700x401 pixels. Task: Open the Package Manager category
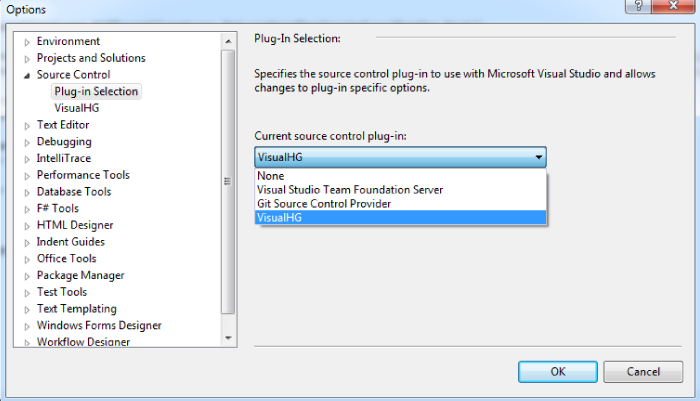80,275
